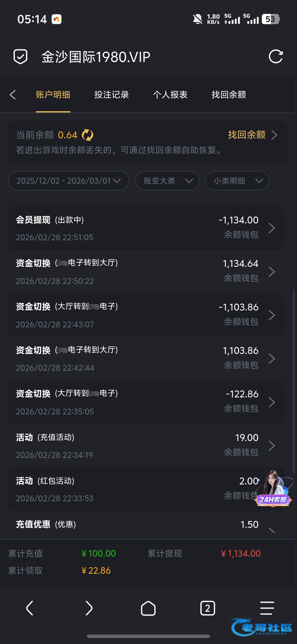This screenshot has width=297, height=644.
Task: View the 充值活动 19.00 transaction entry
Action: [146, 445]
